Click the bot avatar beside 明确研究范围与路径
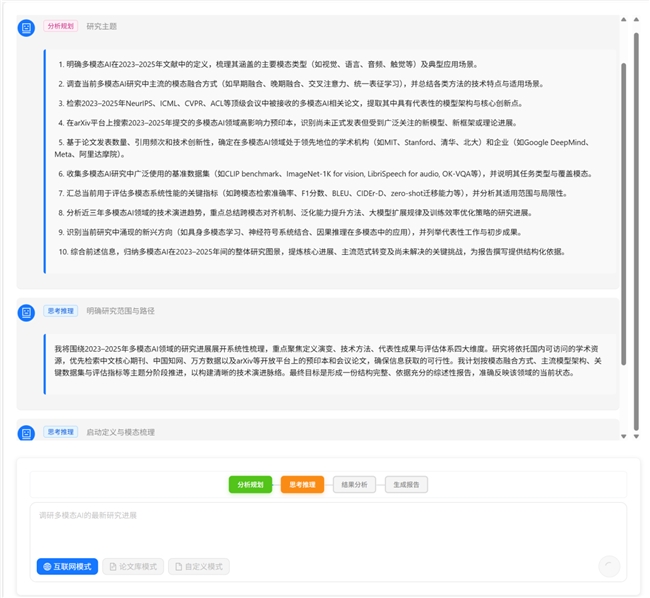Viewport: 650px width, 598px height. tap(26, 313)
